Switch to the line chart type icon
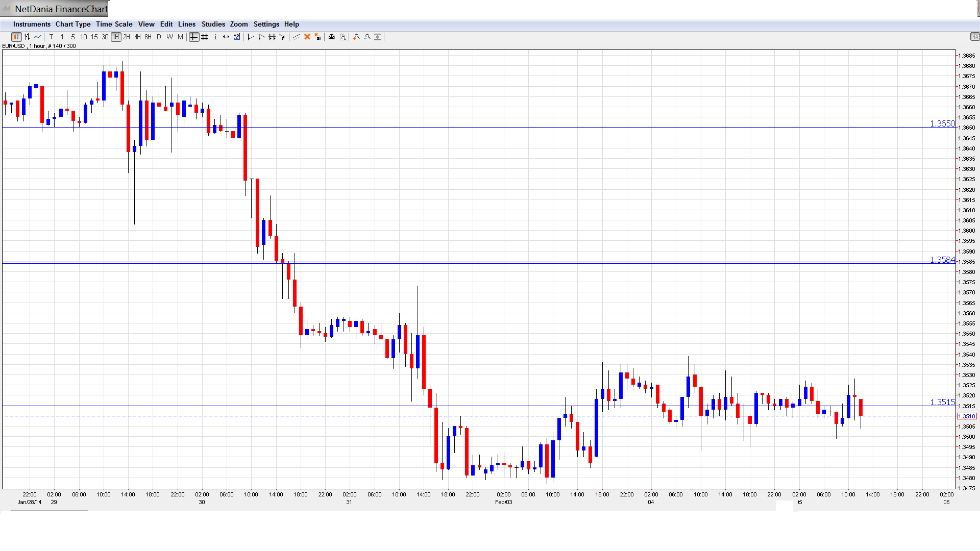Viewport: 980px width, 551px height. tap(38, 37)
